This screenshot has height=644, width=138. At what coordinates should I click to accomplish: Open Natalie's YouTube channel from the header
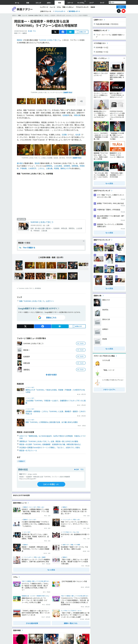point(123,11)
